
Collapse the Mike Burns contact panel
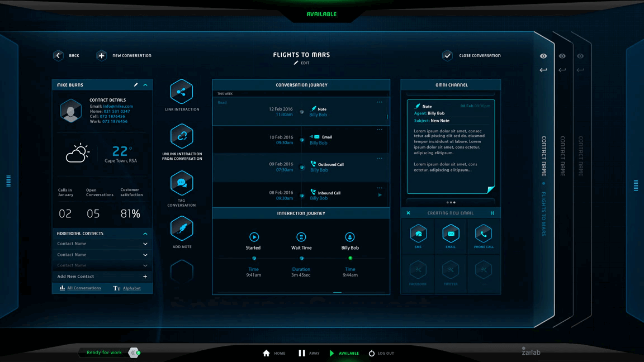pyautogui.click(x=145, y=84)
